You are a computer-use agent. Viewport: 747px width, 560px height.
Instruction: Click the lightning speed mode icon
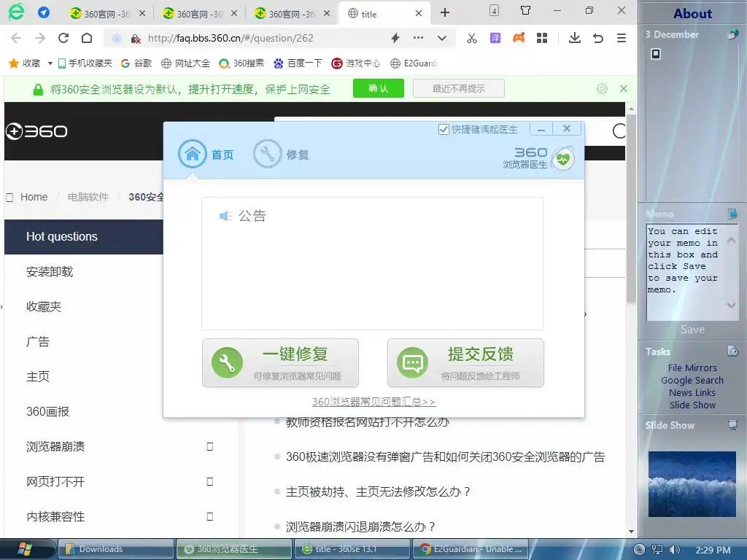395,38
